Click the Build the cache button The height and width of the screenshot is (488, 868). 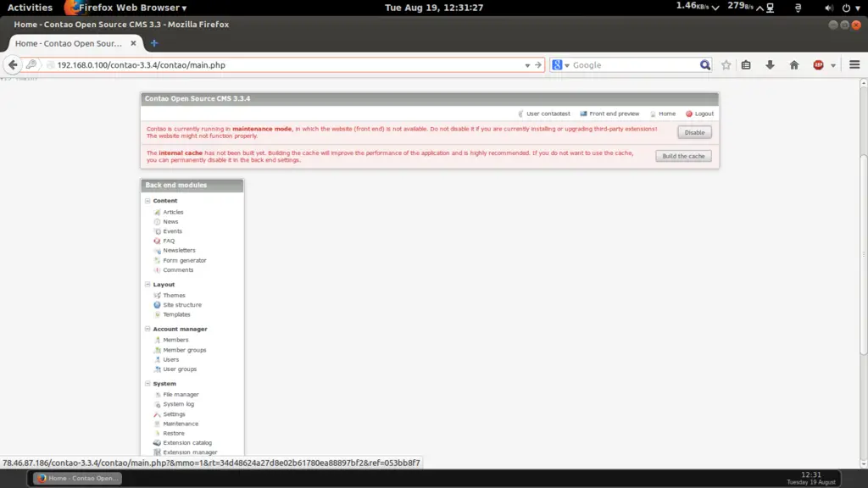684,156
